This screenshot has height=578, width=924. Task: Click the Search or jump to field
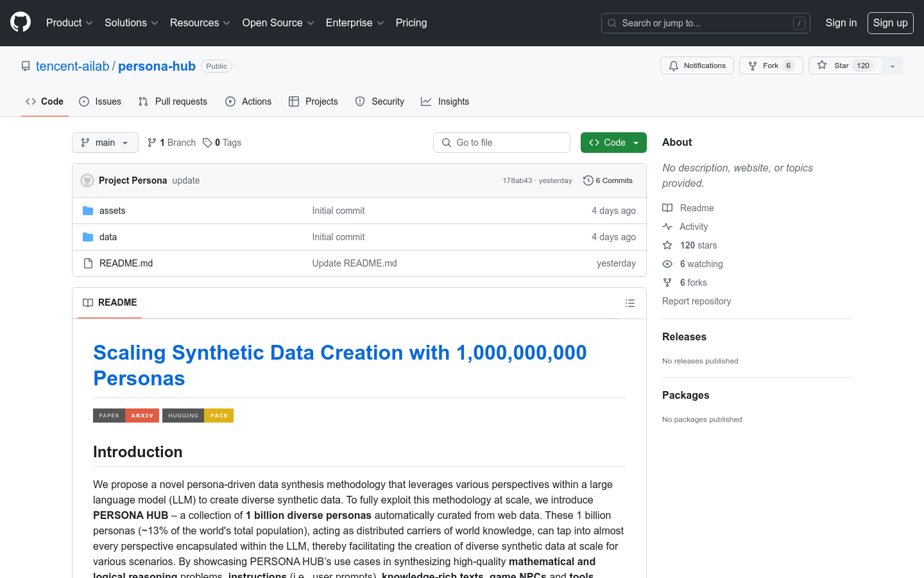[x=706, y=23]
